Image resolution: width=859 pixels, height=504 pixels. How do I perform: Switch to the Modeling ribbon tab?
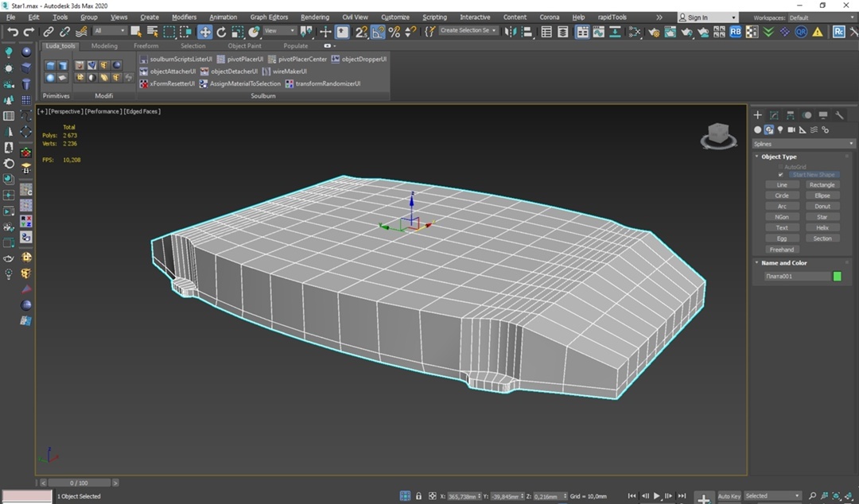coord(104,46)
